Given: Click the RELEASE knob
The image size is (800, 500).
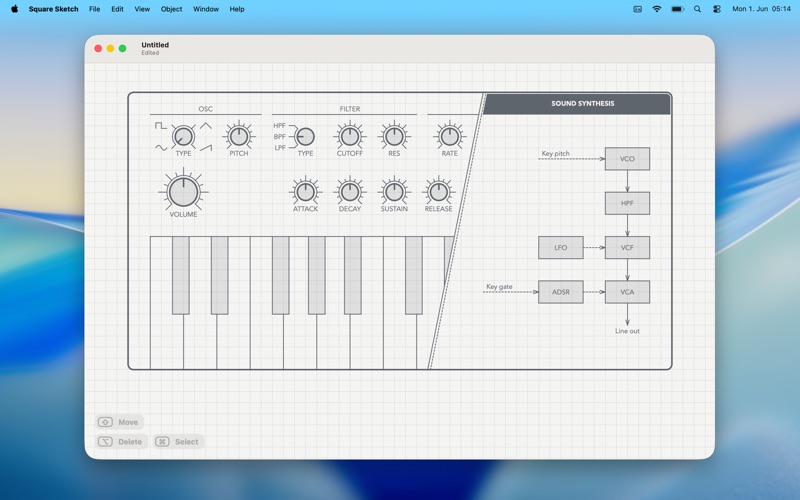Looking at the screenshot, I should tap(438, 192).
